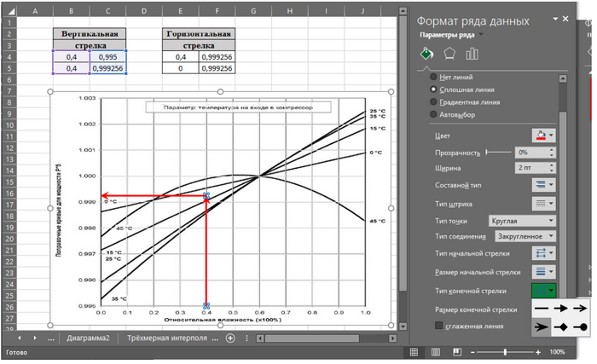Viewport: 597px width, 364px height.
Task: Select the no-arrow plain line option
Action: (542, 308)
